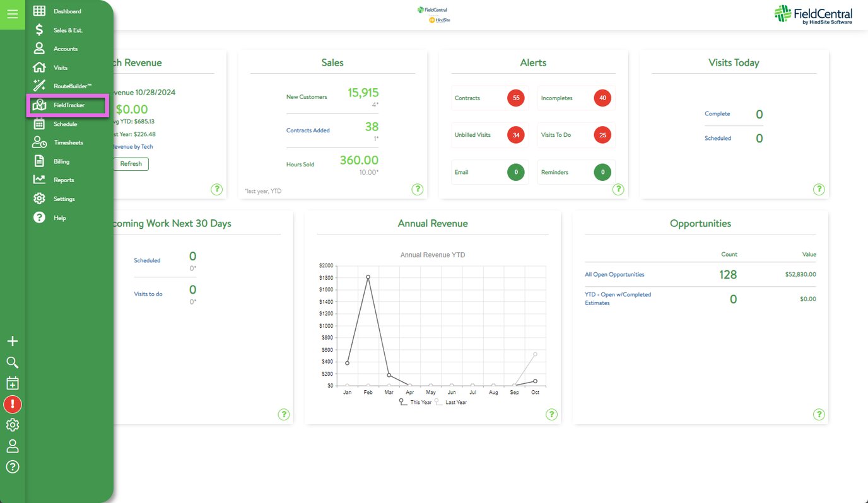This screenshot has width=868, height=503.
Task: Open Billing from the sidebar
Action: tap(63, 161)
